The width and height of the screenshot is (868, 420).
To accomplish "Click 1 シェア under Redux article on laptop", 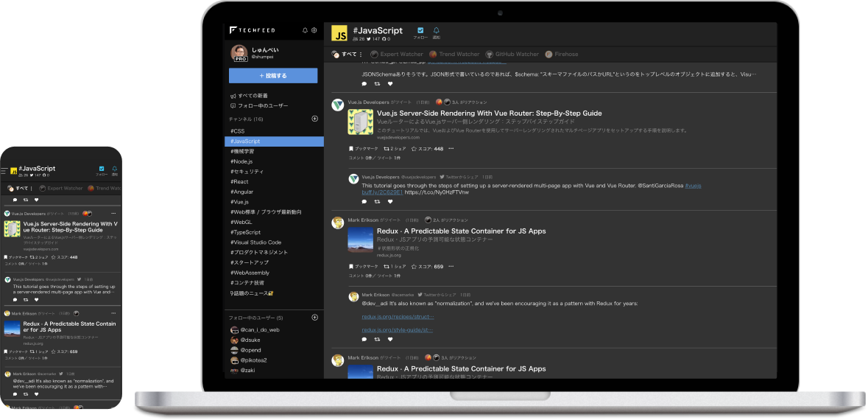I will pos(395,267).
